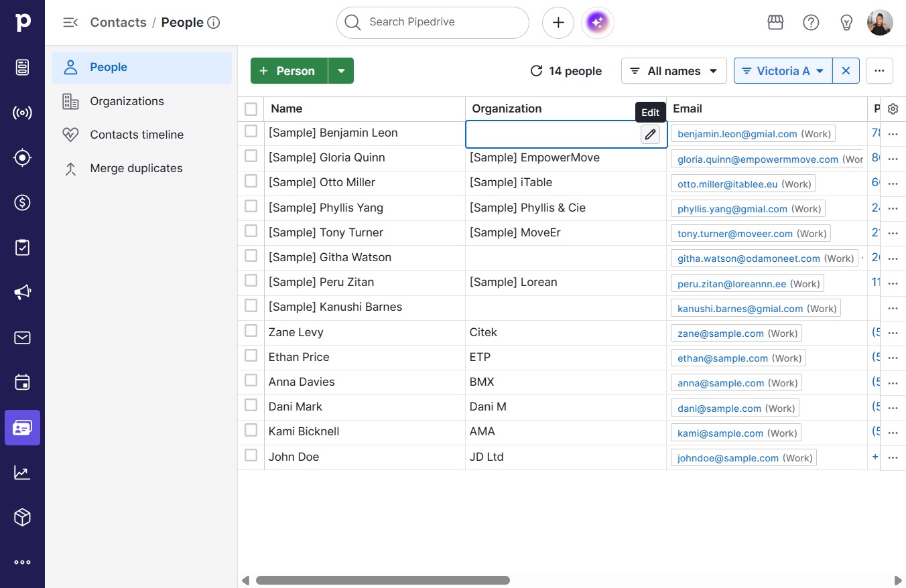
Task: Open the [Sample] EmpowerMove organization link
Action: pyautogui.click(x=535, y=157)
